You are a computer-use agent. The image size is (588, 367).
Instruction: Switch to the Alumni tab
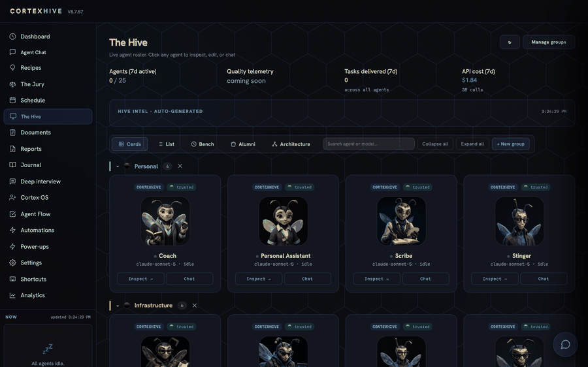(242, 144)
